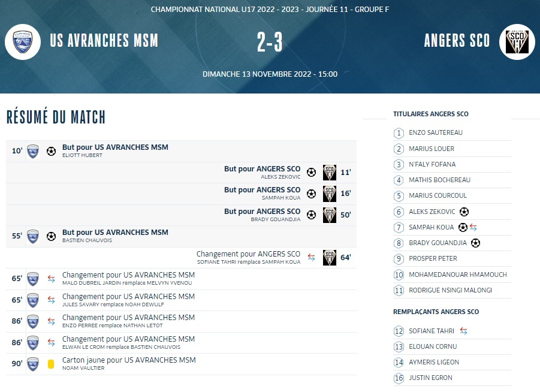Click the Championnat National U17 competition title
Screen dimensions: 540x392
pos(270,10)
